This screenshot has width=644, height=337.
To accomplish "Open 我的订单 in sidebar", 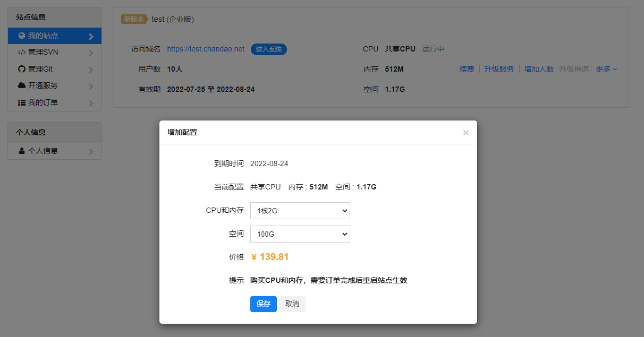I will pos(43,102).
